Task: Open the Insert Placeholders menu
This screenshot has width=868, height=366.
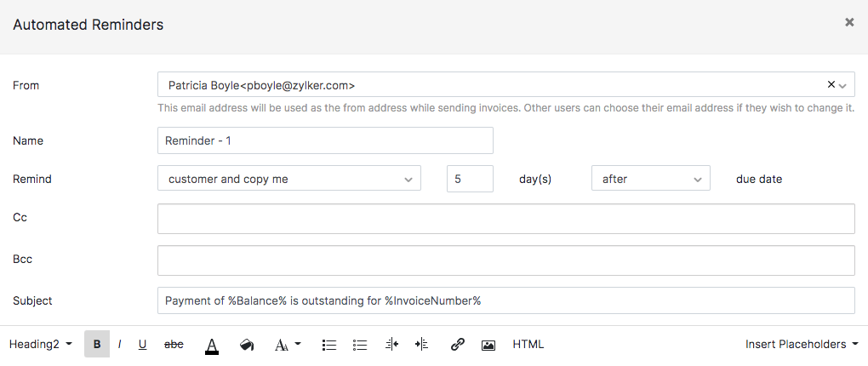Action: click(801, 345)
